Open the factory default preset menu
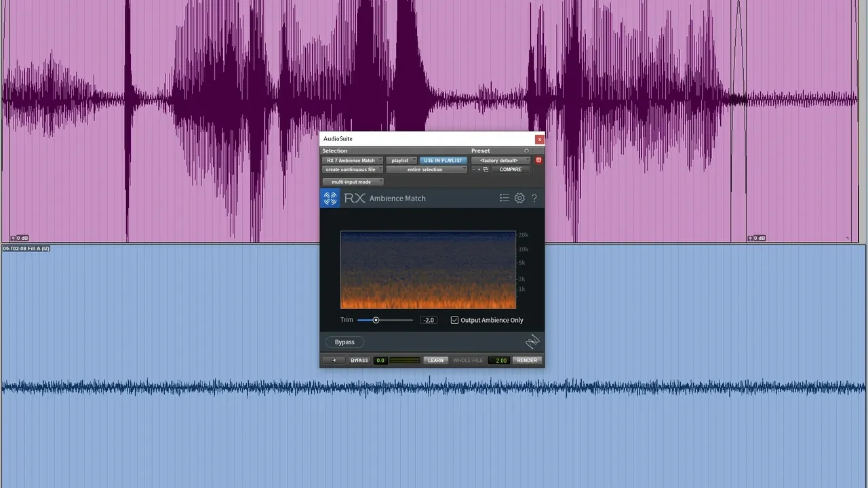868x488 pixels. coord(500,160)
